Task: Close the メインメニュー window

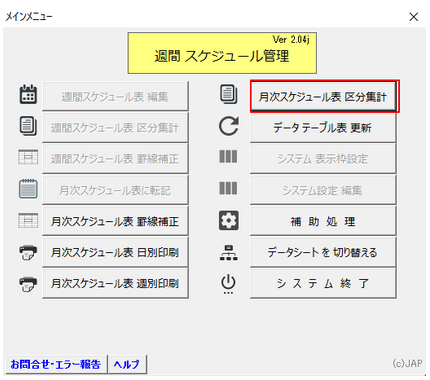Action: (414, 17)
